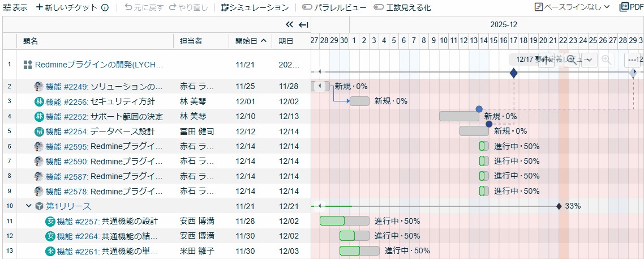
Task: Open ticket #2590 link
Action: 104,161
